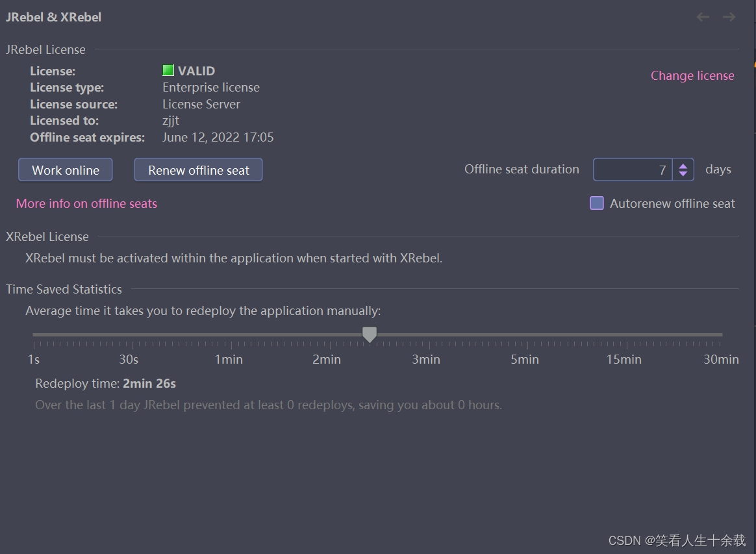Click the 'XRebel License' section heading
The height and width of the screenshot is (554, 756).
(47, 237)
